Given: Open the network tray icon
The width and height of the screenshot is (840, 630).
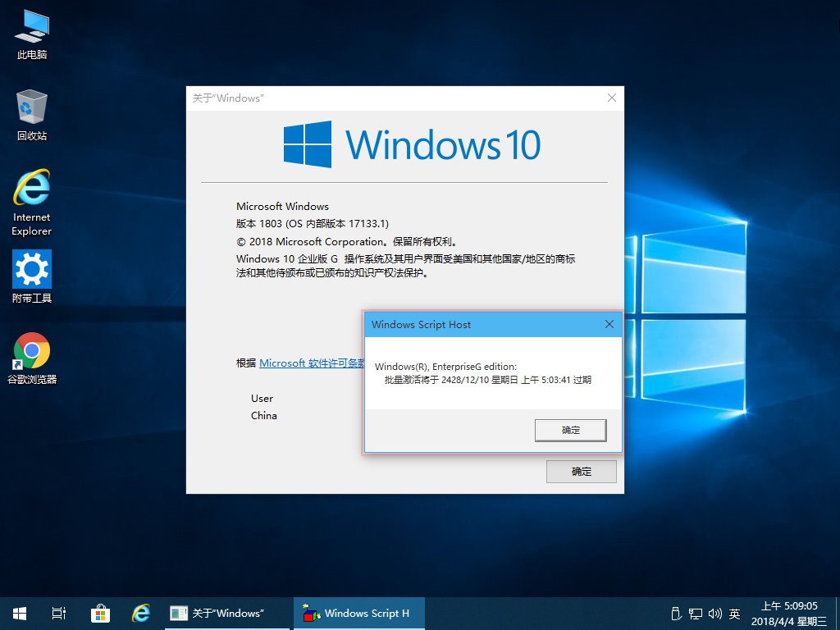Looking at the screenshot, I should (696, 614).
